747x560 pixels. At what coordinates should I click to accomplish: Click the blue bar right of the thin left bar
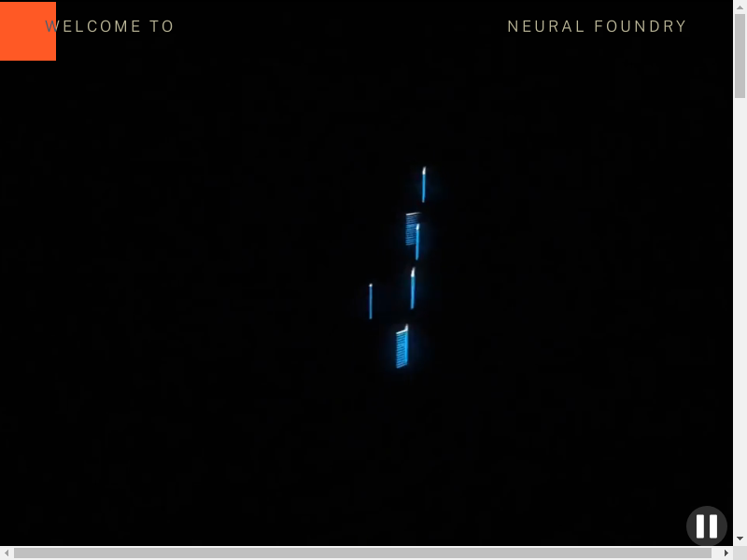[x=412, y=288]
